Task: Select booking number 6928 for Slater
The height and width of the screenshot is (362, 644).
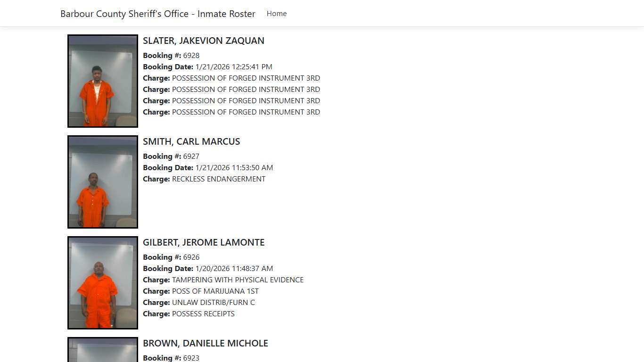Action: pyautogui.click(x=191, y=55)
